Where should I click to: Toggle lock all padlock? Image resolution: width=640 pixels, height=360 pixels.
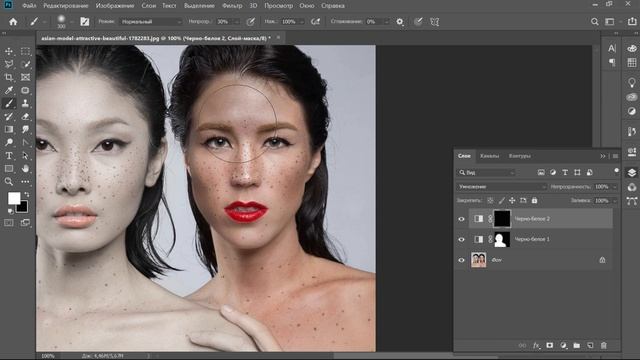coord(534,200)
